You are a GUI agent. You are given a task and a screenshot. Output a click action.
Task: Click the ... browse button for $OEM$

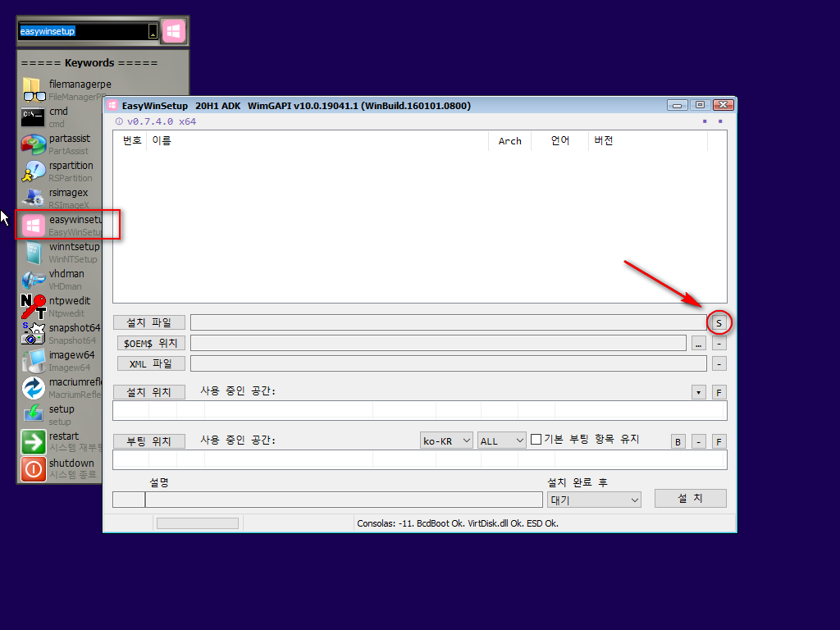699,344
